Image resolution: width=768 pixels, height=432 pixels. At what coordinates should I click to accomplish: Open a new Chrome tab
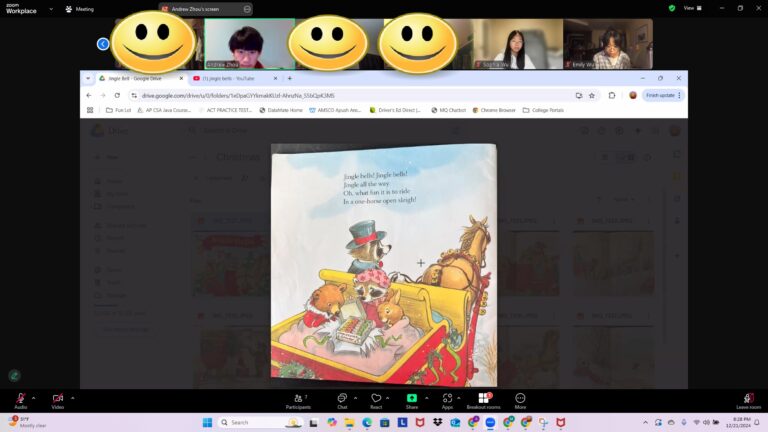pos(290,78)
